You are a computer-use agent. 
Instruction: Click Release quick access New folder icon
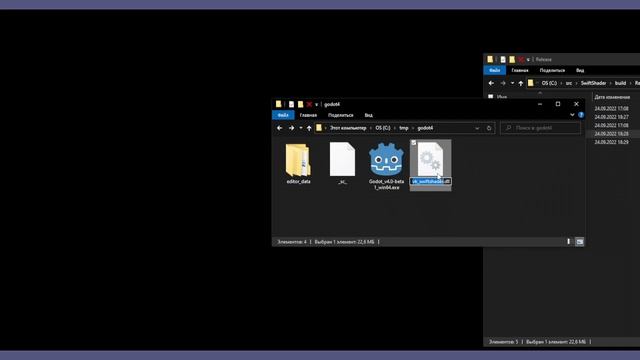point(512,60)
